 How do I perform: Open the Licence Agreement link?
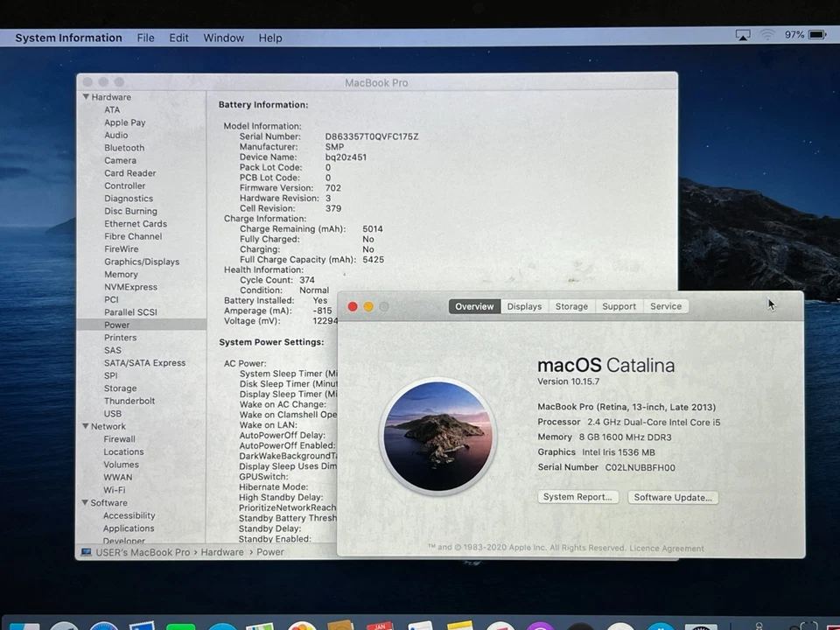(x=667, y=548)
